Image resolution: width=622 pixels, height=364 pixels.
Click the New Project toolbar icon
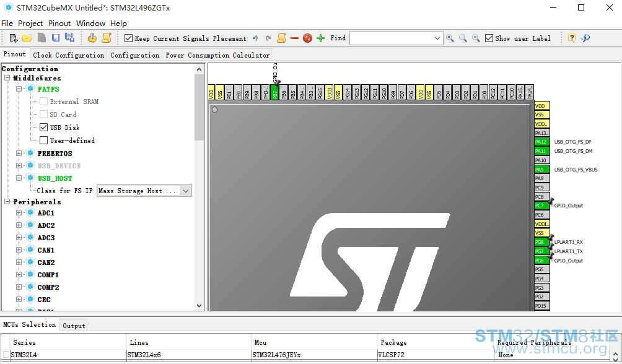[x=14, y=38]
